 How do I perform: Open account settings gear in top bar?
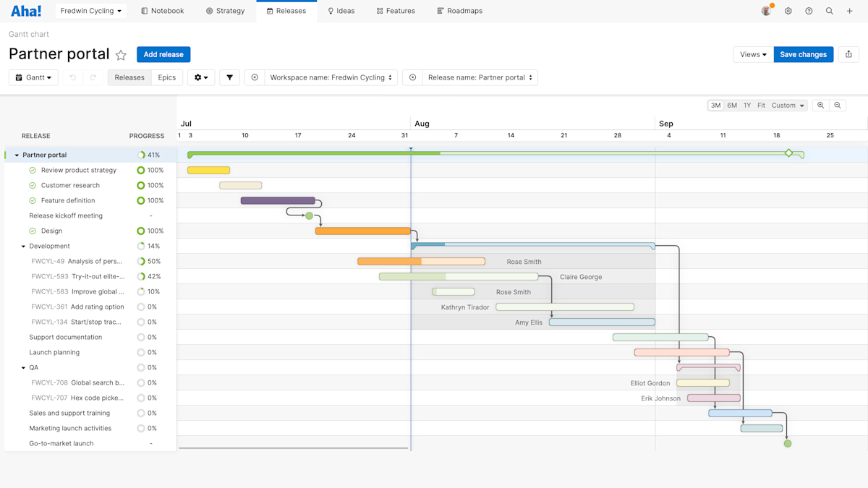click(788, 11)
